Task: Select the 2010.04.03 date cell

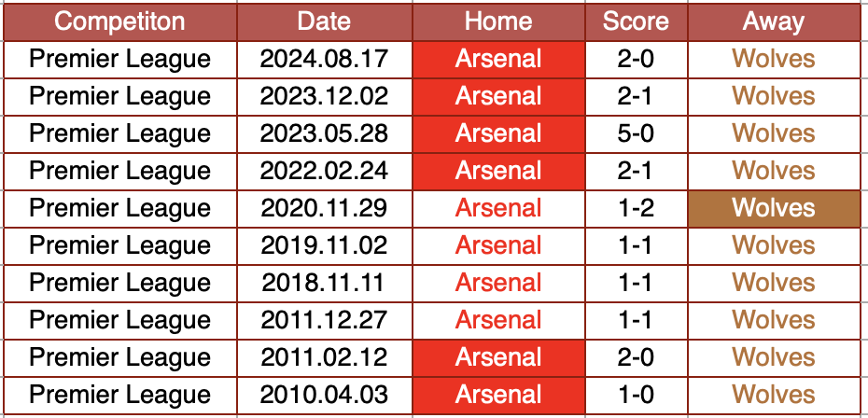Action: tap(324, 395)
